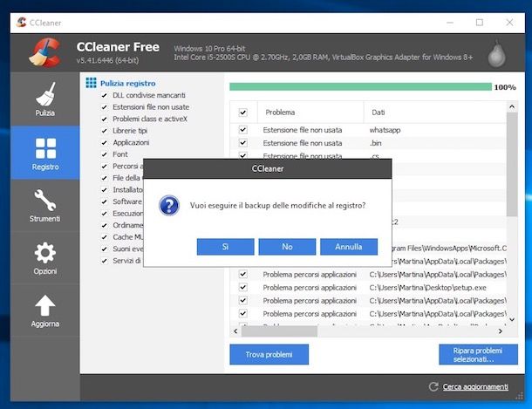The height and width of the screenshot is (409, 532).
Task: Click Sì to back up registry
Action: (x=225, y=247)
